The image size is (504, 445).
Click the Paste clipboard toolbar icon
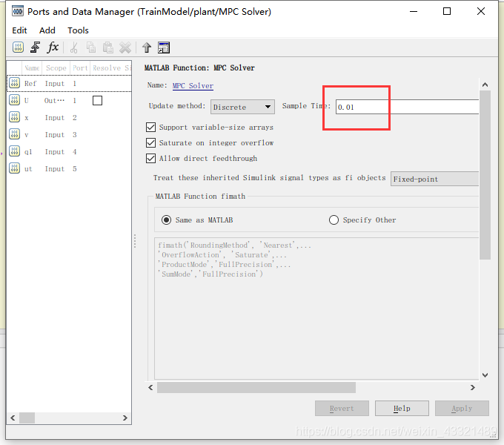(108, 47)
